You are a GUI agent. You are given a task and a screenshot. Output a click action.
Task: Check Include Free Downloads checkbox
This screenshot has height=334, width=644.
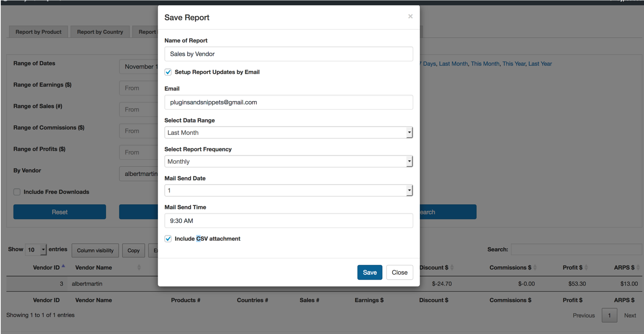point(17,192)
